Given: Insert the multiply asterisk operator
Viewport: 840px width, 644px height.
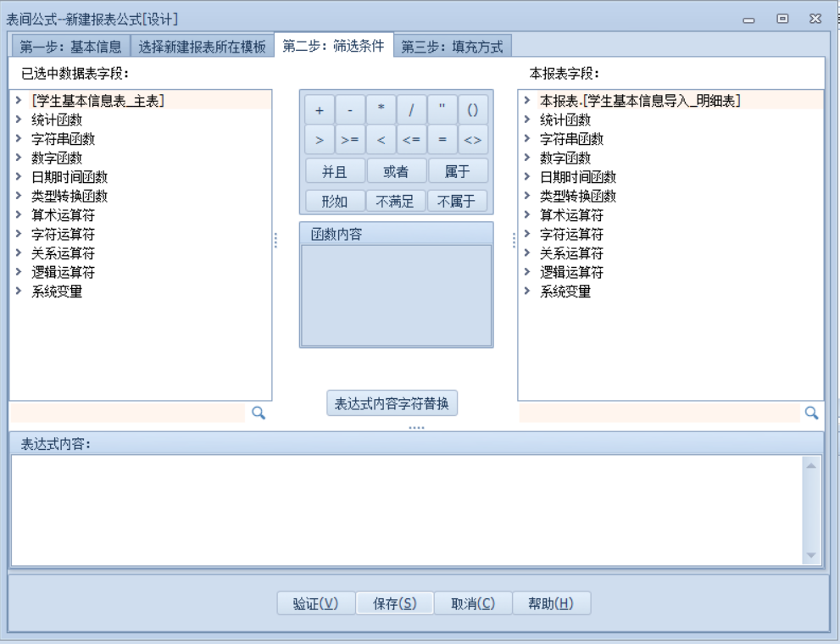Looking at the screenshot, I should [x=381, y=110].
